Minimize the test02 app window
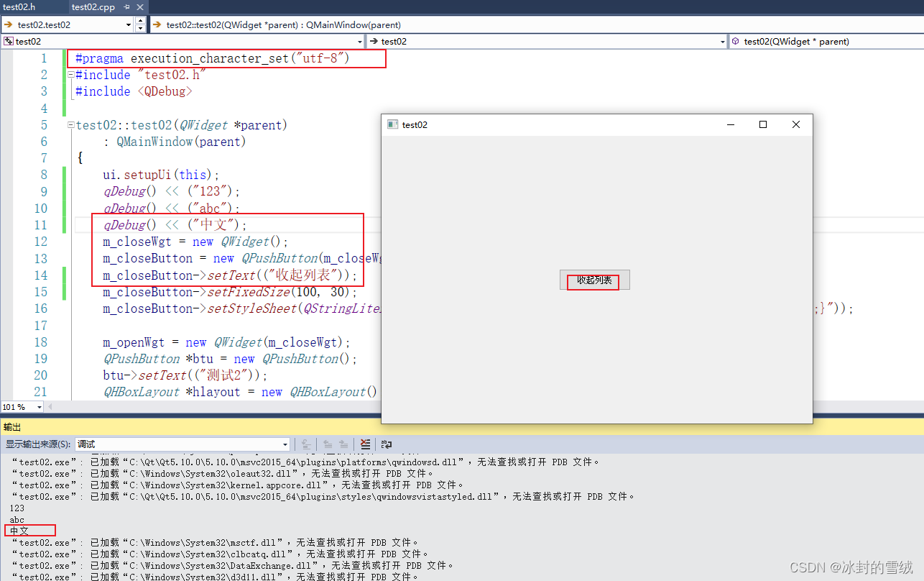Viewport: 924px width, 581px height. pos(731,124)
